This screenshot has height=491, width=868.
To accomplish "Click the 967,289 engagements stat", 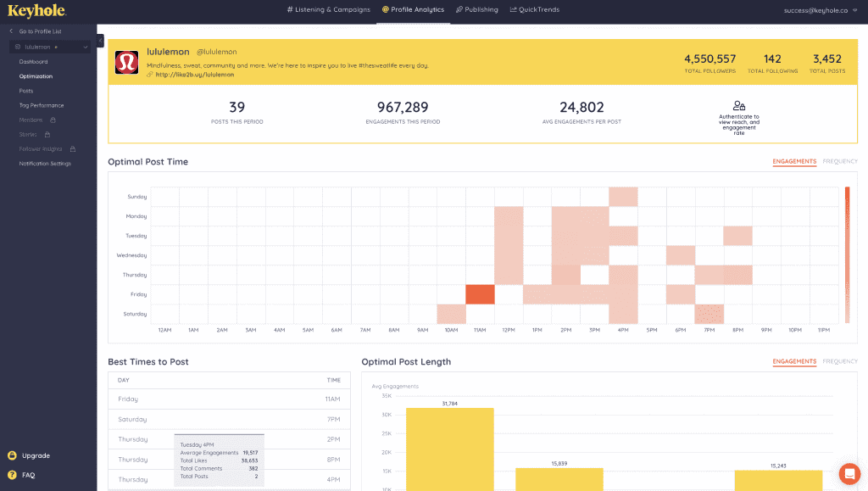I will point(403,111).
